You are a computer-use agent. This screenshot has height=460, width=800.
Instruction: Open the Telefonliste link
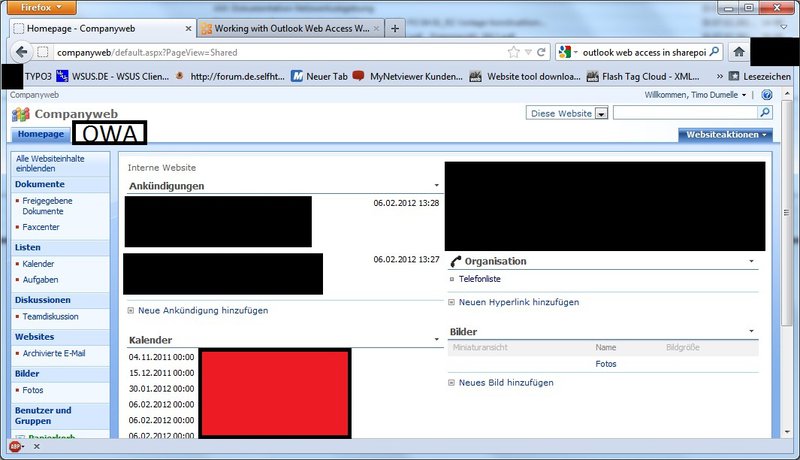480,279
